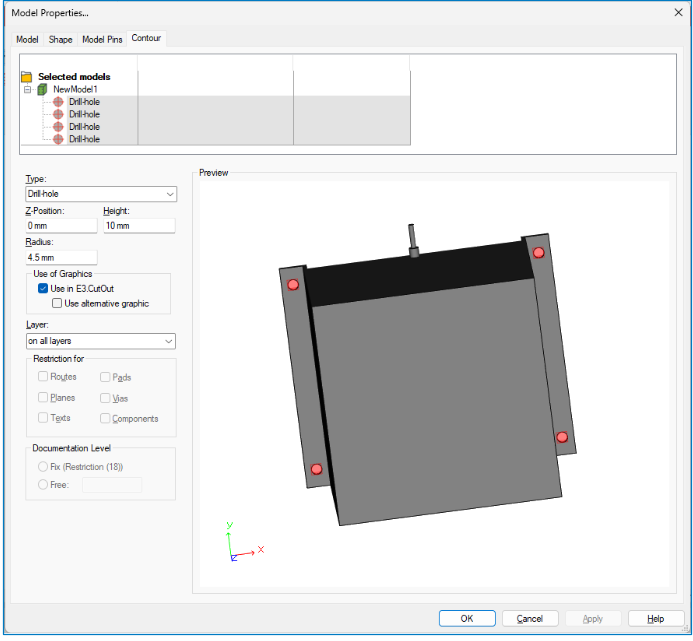Collapse the NewModel1 tree node
The width and height of the screenshot is (693, 641).
coord(27,90)
